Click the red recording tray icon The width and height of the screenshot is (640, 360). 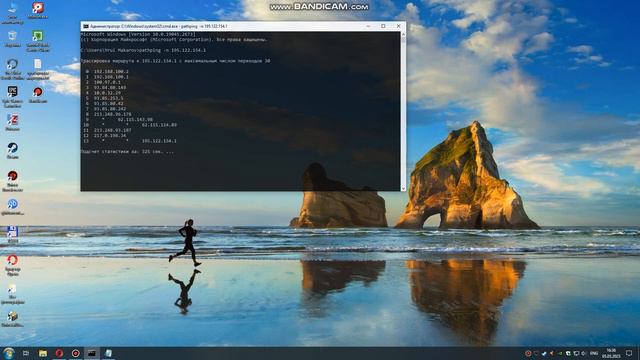click(x=528, y=353)
